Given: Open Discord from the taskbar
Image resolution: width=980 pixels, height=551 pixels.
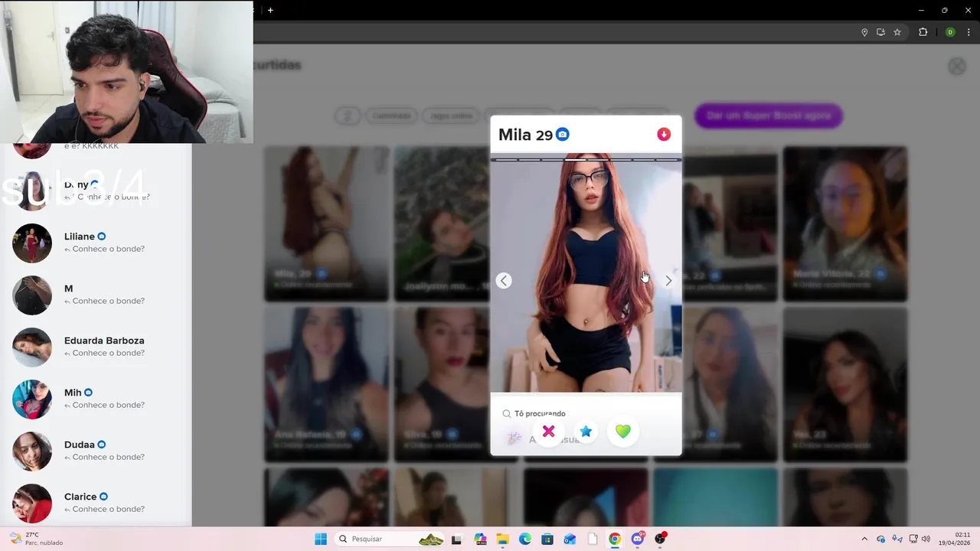Looking at the screenshot, I should pos(638,539).
